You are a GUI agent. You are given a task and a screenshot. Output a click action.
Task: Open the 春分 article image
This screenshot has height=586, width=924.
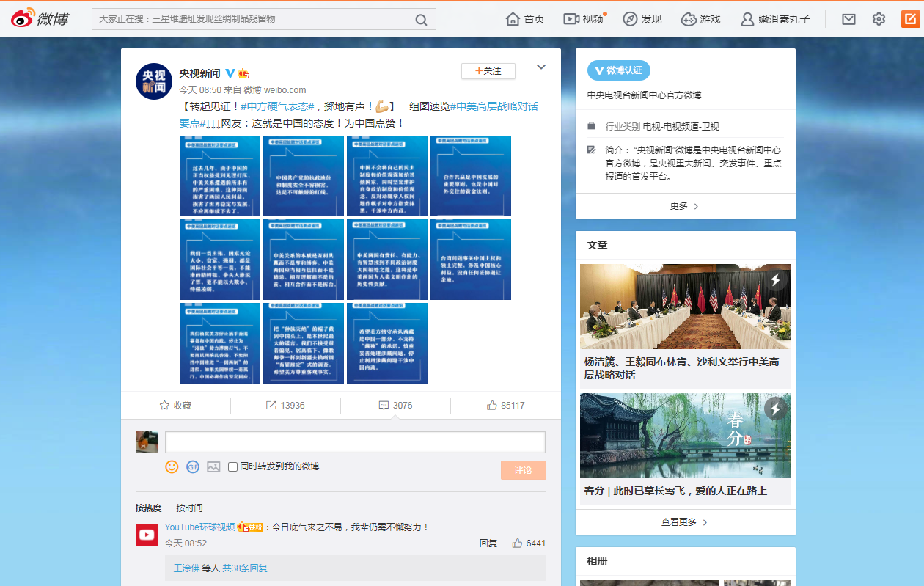tap(686, 436)
